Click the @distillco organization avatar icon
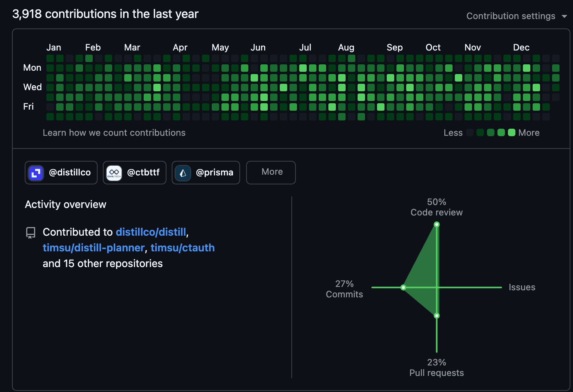Viewport: 573px width, 392px height. click(36, 172)
